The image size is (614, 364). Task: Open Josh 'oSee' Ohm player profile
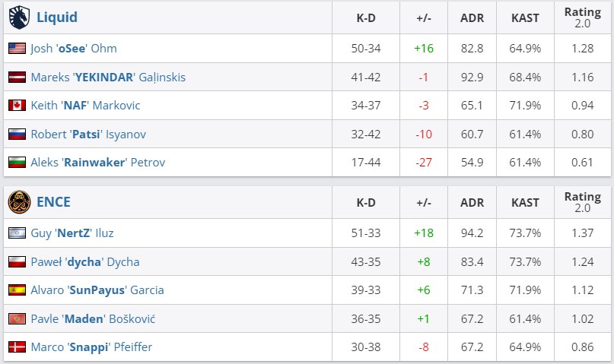tap(74, 49)
